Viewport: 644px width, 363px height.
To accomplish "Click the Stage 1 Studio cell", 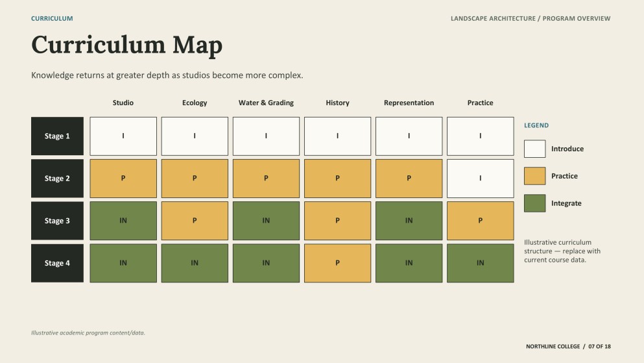I will [123, 136].
